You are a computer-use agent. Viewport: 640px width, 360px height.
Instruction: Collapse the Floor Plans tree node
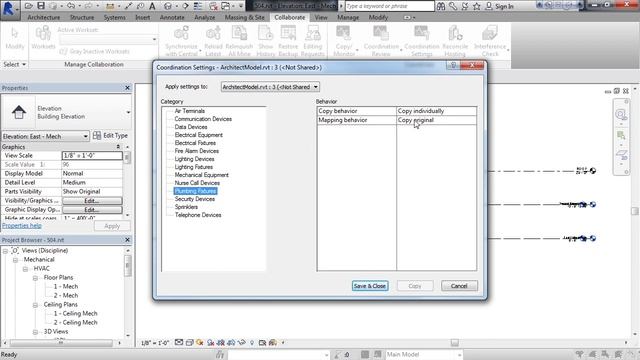(x=36, y=278)
